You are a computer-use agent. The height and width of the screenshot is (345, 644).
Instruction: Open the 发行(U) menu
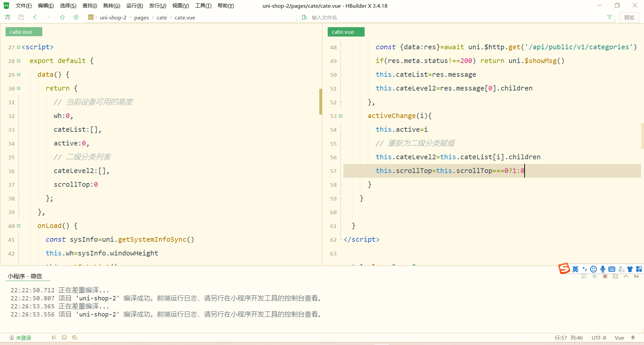(158, 6)
